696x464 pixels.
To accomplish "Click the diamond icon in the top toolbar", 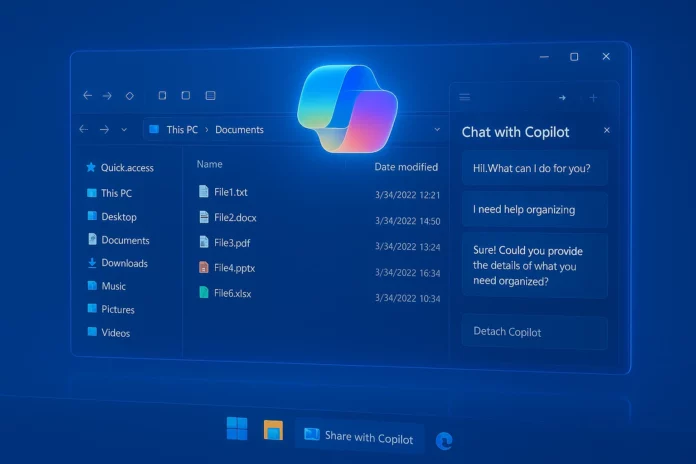I will [130, 95].
